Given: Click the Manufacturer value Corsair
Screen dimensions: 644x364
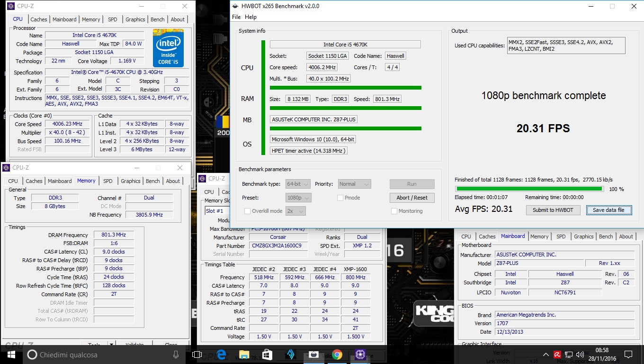Looking at the screenshot, I should click(x=278, y=237).
